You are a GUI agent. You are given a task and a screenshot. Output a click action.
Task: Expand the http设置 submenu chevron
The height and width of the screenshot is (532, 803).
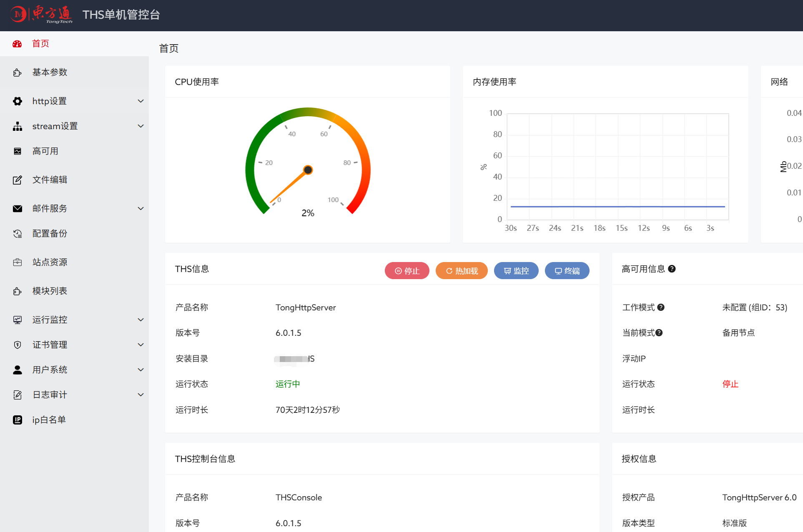pyautogui.click(x=141, y=101)
